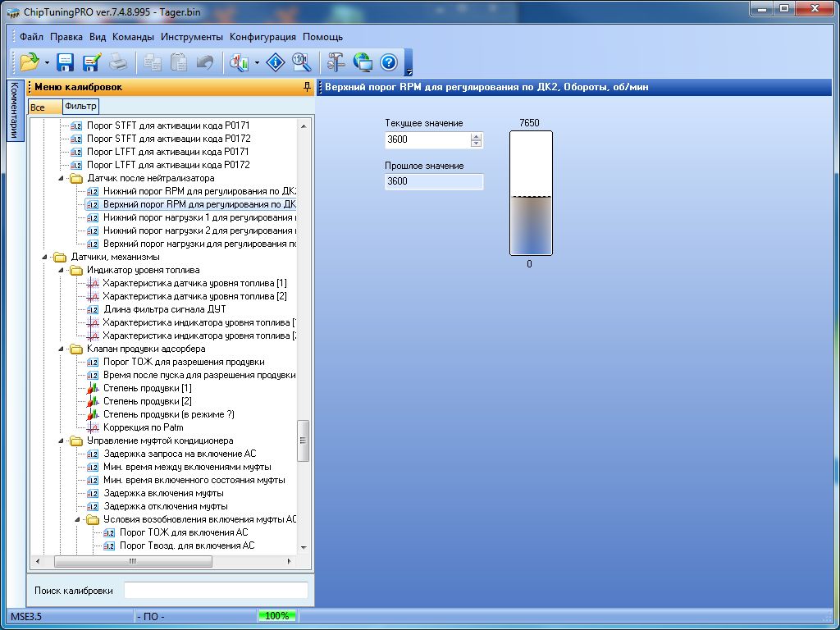Click the open file folder icon
Image resolution: width=840 pixels, height=630 pixels.
point(30,62)
